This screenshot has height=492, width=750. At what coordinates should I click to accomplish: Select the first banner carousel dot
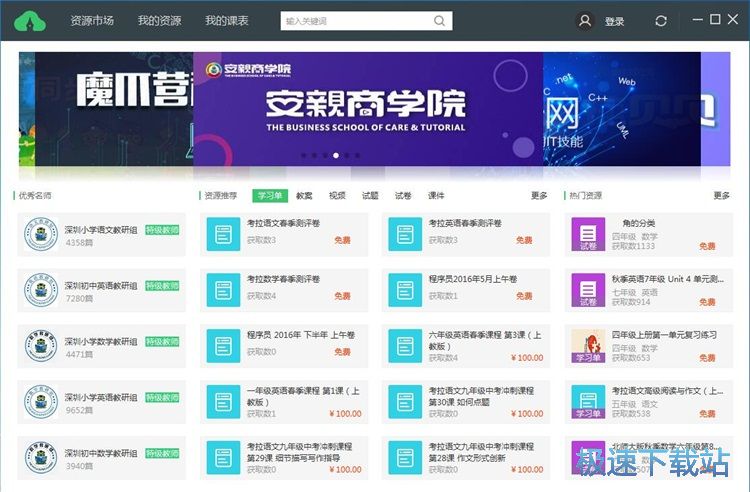coord(303,155)
